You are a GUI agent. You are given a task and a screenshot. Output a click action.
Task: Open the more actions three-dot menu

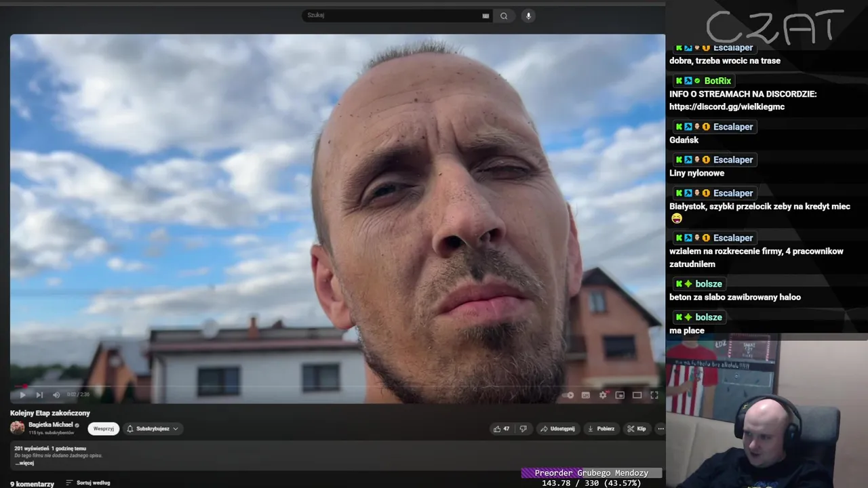(x=660, y=428)
